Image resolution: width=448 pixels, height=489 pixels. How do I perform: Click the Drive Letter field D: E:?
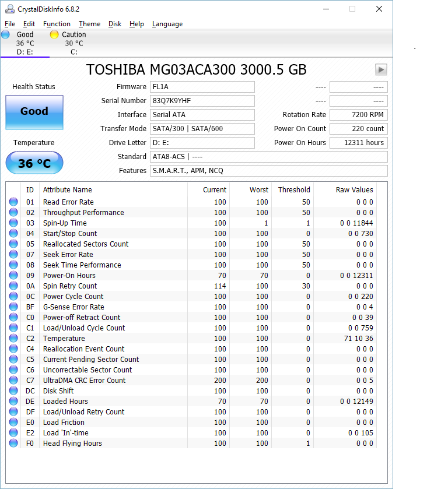click(x=202, y=143)
